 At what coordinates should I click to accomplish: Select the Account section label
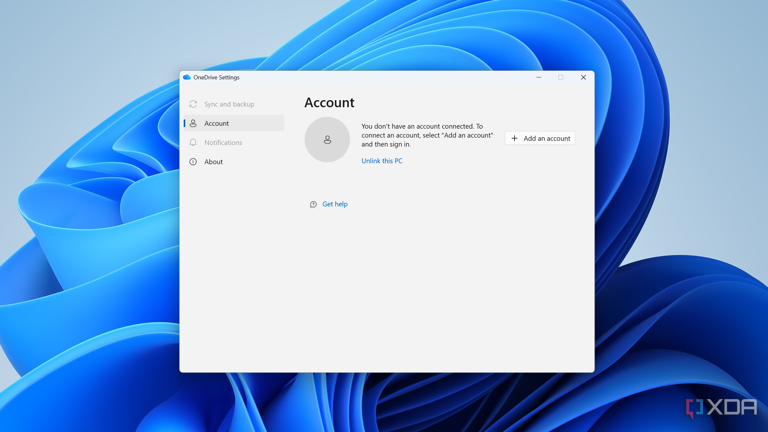217,123
